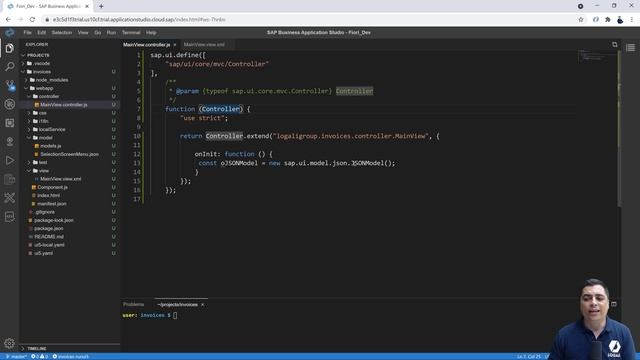Open the Help menu

pyautogui.click(x=151, y=33)
